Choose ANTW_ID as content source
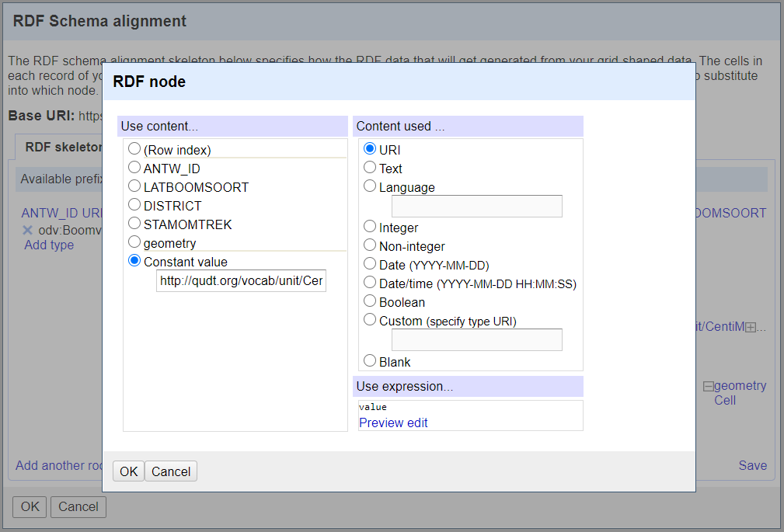784x532 pixels. point(135,168)
